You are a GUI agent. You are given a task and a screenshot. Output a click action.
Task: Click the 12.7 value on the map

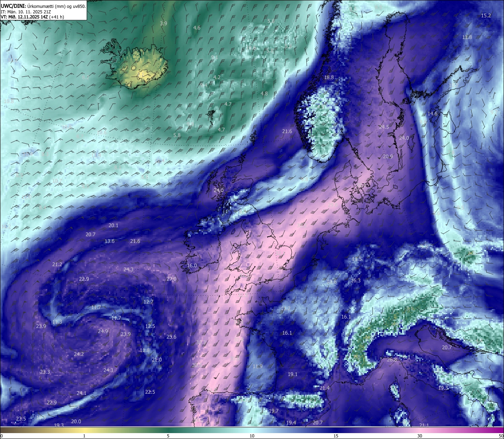click(148, 302)
